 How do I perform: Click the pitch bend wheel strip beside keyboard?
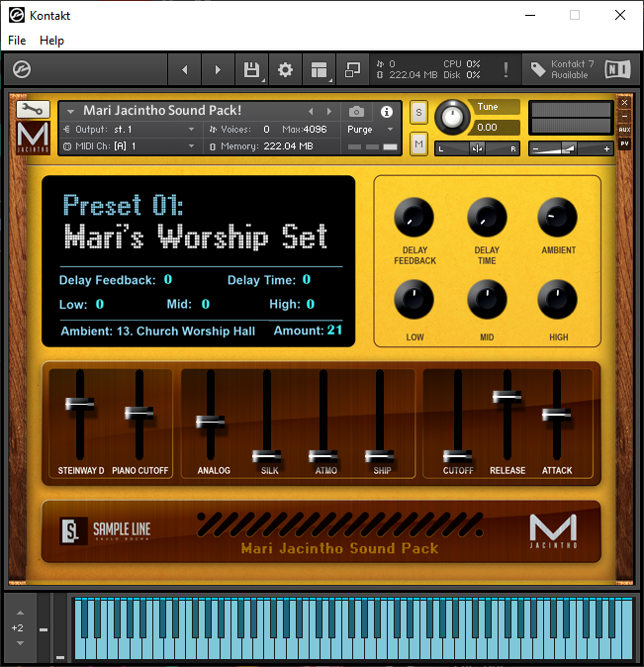44,628
